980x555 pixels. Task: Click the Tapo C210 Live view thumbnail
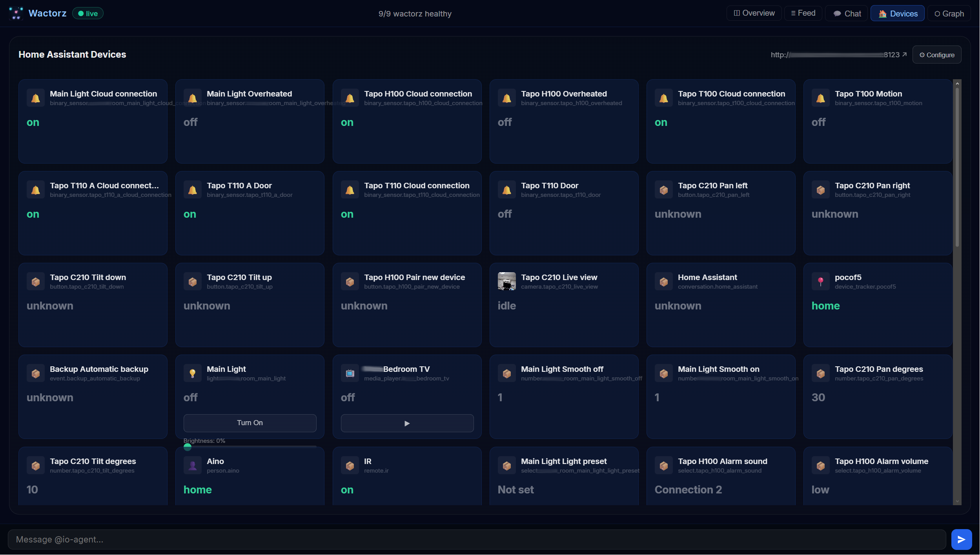[506, 281]
